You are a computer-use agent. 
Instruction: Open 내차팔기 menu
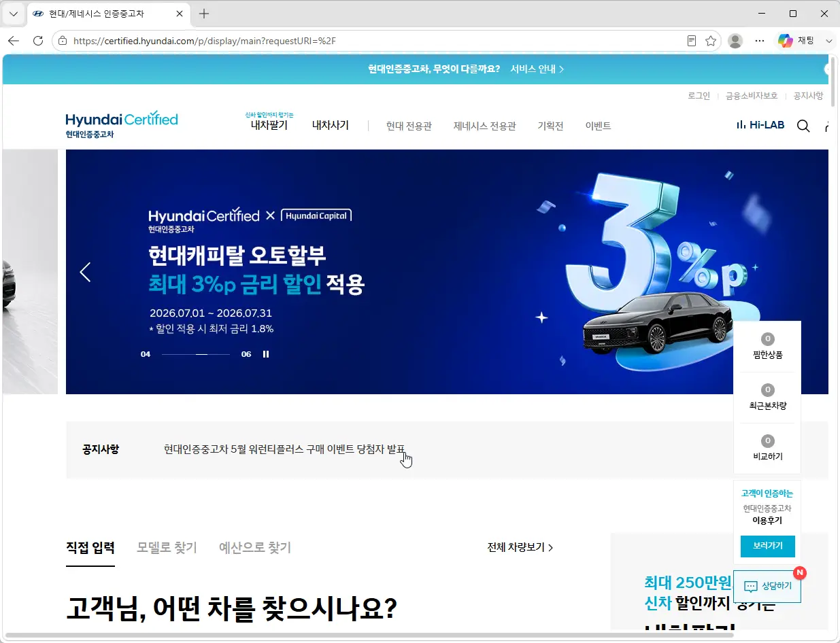tap(269, 125)
